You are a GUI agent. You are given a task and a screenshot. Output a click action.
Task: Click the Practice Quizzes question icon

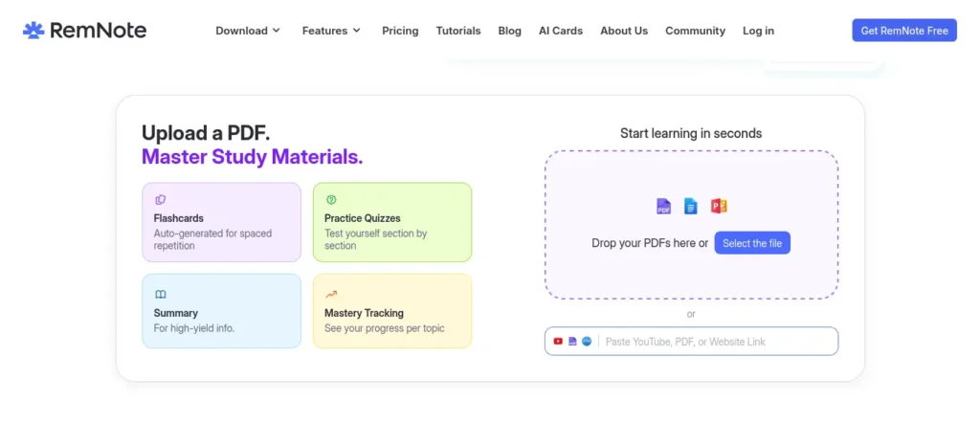pos(331,200)
